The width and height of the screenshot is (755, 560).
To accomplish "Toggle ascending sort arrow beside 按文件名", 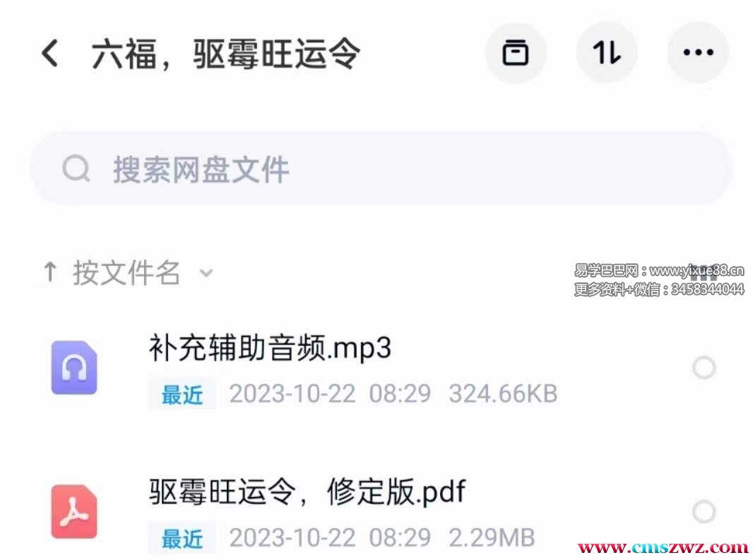I will coord(50,272).
